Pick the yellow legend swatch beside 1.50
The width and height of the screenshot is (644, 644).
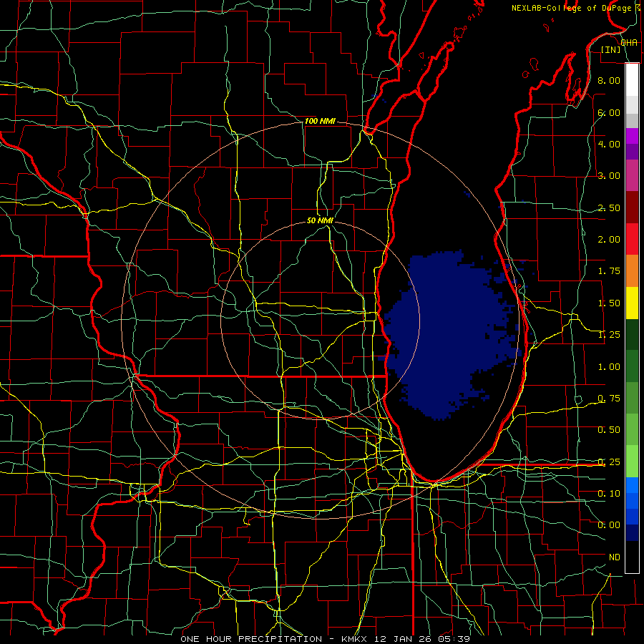[632, 303]
